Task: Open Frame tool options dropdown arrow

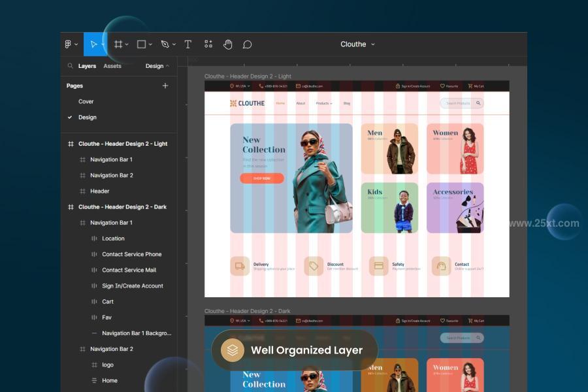Action: click(x=127, y=44)
